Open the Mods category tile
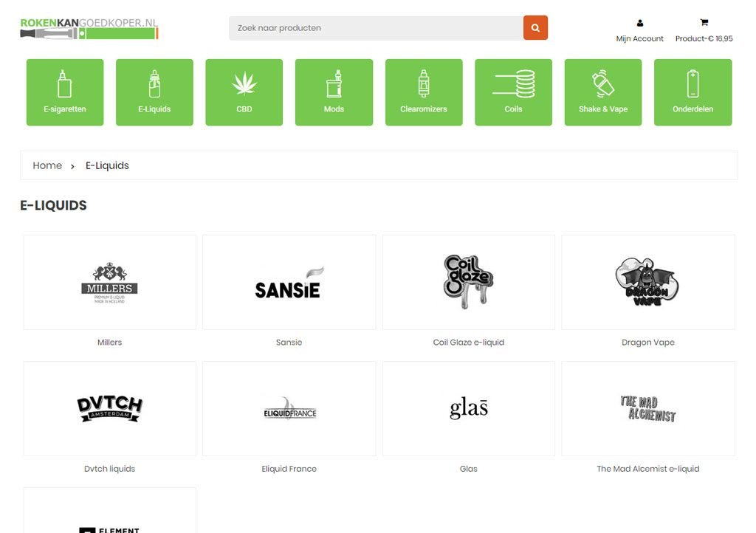This screenshot has width=756, height=533. (334, 92)
